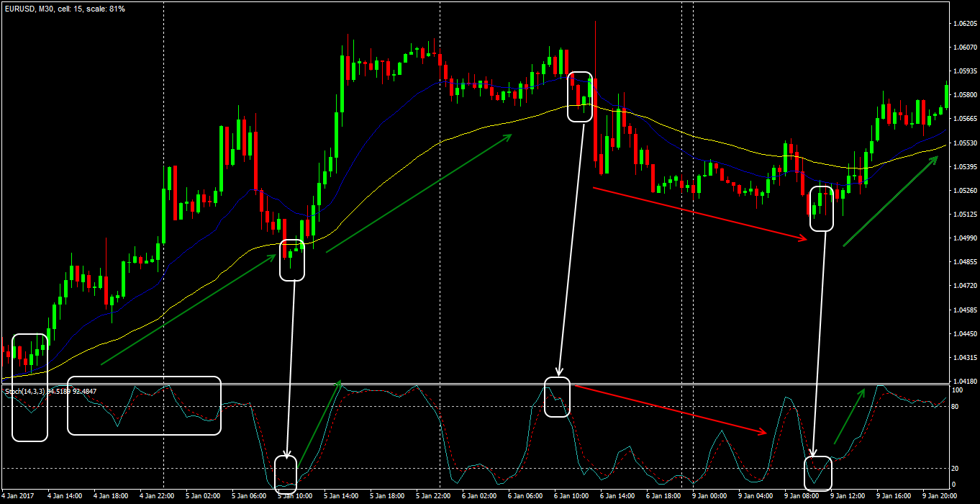Click the 6 Jan 10:00 time label
Screen dimensions: 980x504
tap(571, 496)
